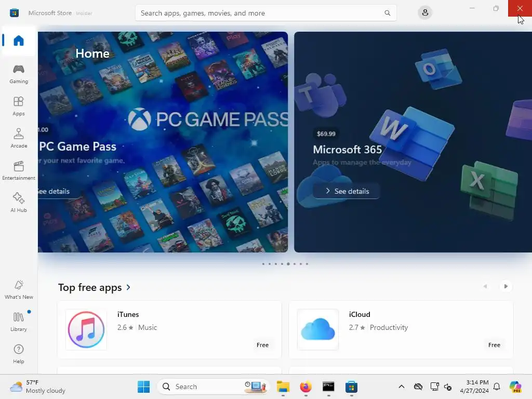This screenshot has width=532, height=399.
Task: Open the AI Hub section
Action: [19, 203]
